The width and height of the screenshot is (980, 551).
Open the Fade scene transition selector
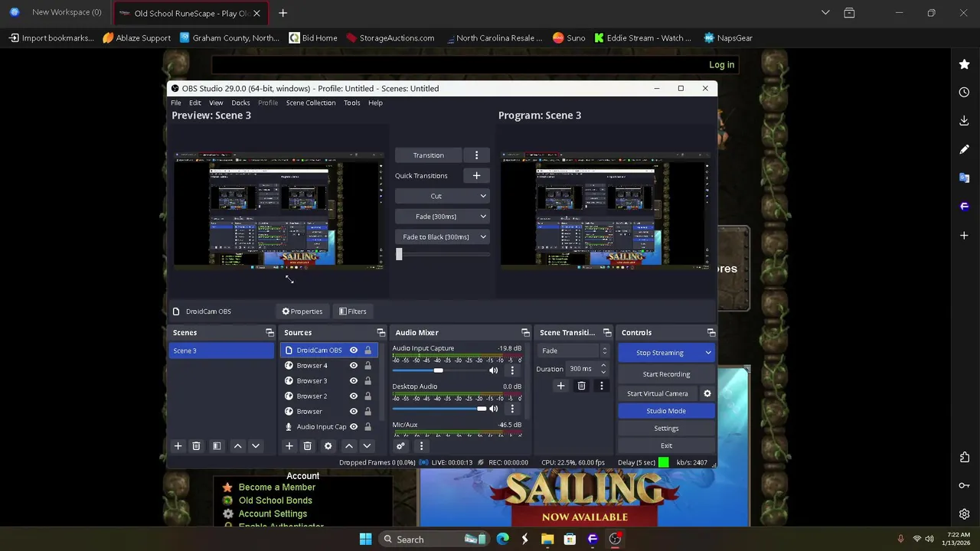pyautogui.click(x=574, y=351)
